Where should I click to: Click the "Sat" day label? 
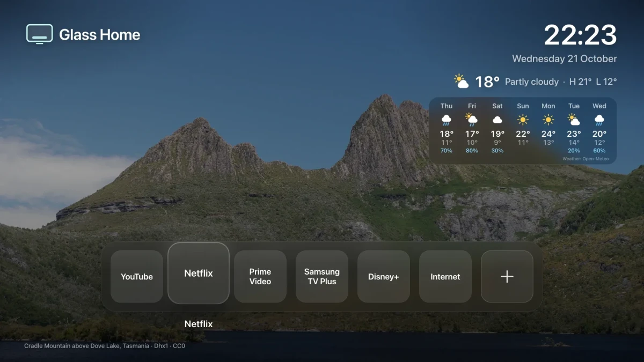(497, 106)
